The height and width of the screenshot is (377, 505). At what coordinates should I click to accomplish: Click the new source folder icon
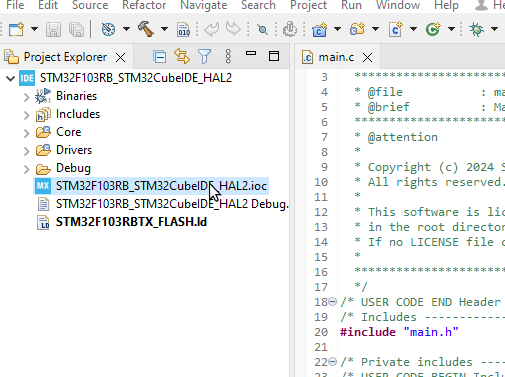tap(357, 29)
